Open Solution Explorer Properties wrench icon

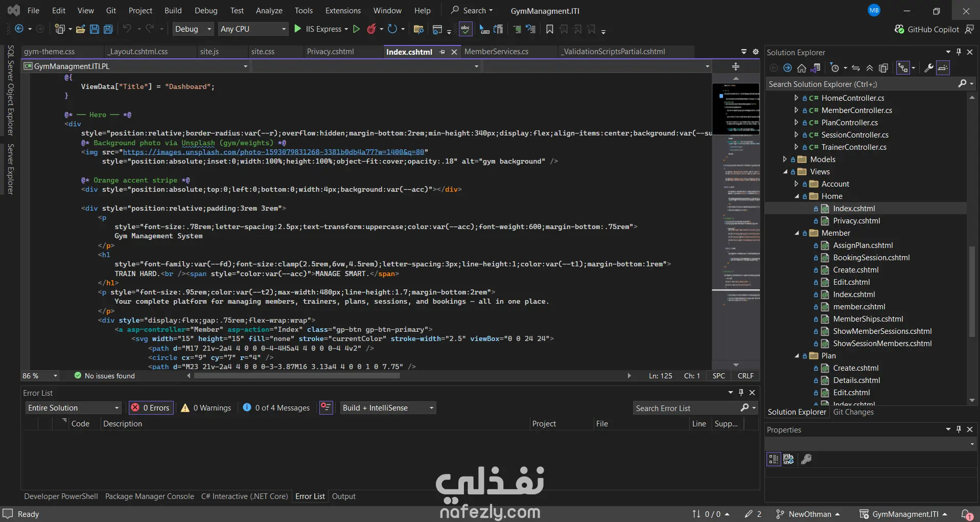click(x=929, y=68)
